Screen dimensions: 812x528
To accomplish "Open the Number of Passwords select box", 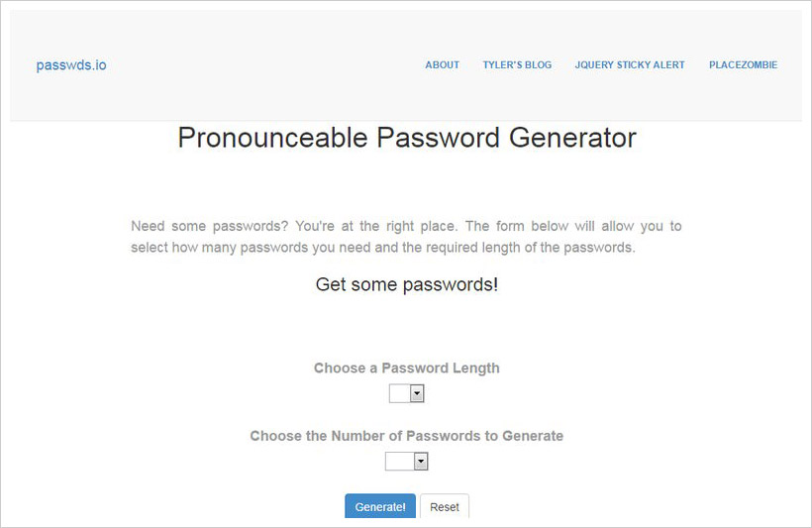I will pyautogui.click(x=407, y=462).
